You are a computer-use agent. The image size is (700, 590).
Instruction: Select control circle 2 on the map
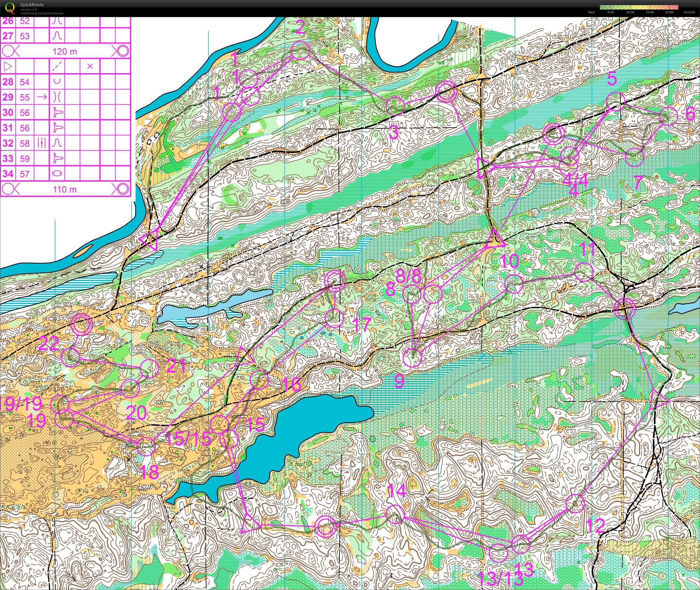click(x=300, y=51)
